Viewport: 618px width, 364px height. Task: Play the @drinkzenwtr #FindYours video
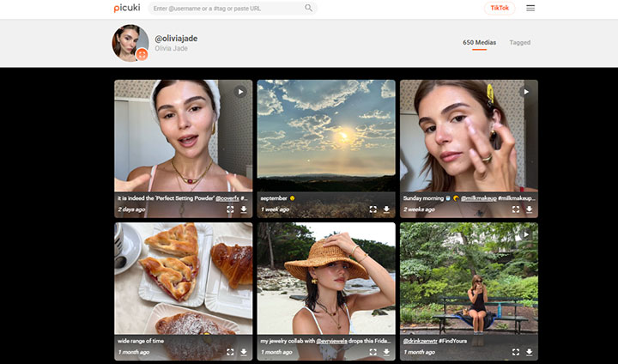(x=525, y=234)
